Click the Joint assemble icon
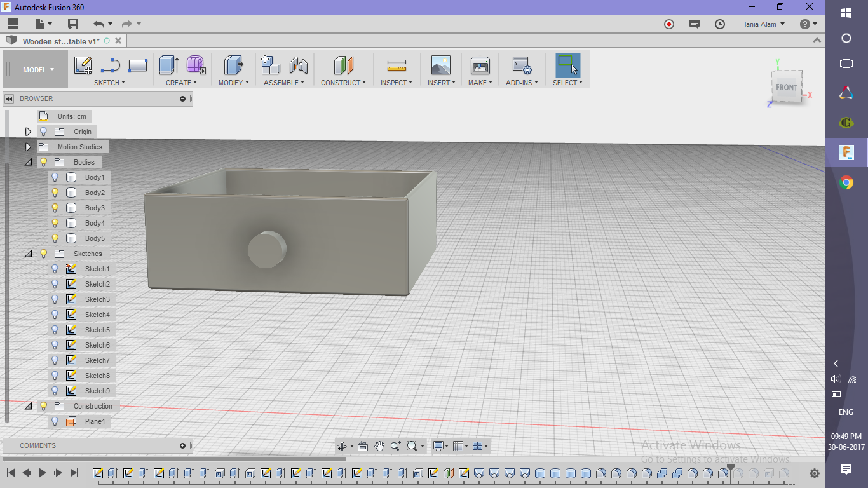Viewport: 868px width, 488px height. [298, 65]
